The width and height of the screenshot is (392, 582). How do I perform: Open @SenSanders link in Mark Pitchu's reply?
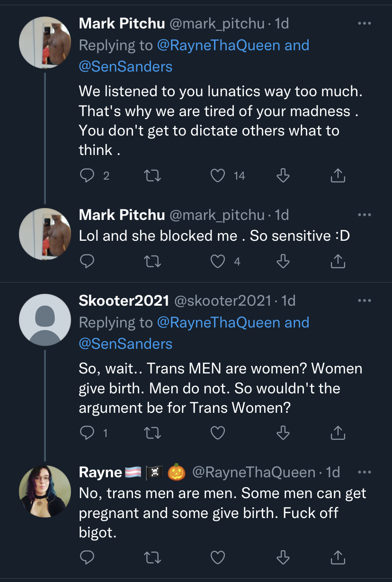pos(125,66)
